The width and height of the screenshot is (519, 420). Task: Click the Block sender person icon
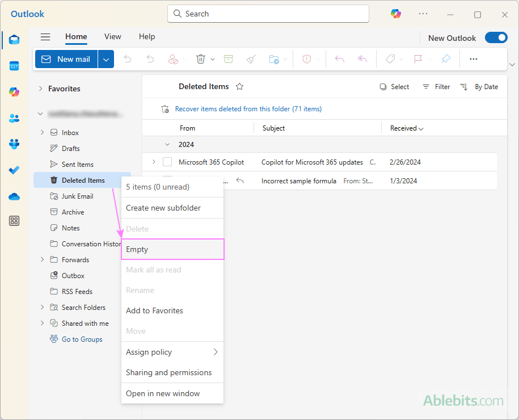point(173,59)
